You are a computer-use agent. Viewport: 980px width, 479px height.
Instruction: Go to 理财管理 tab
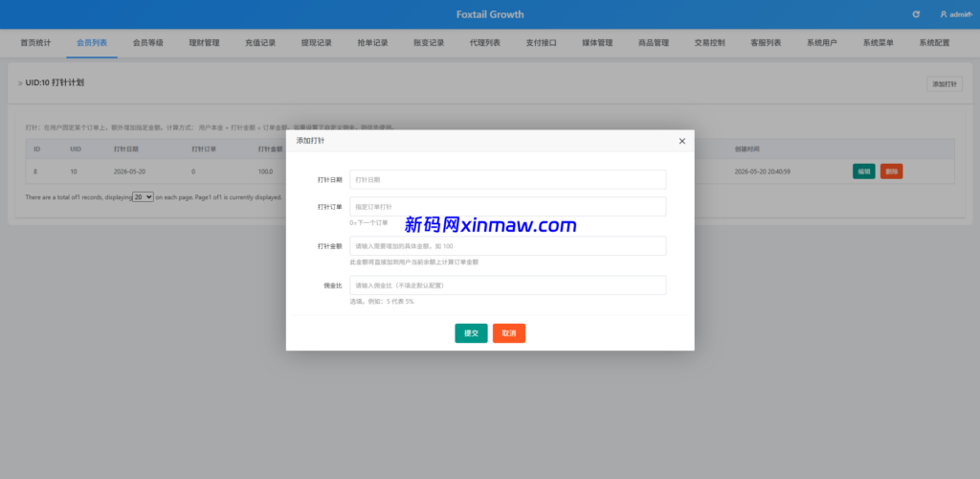point(205,43)
